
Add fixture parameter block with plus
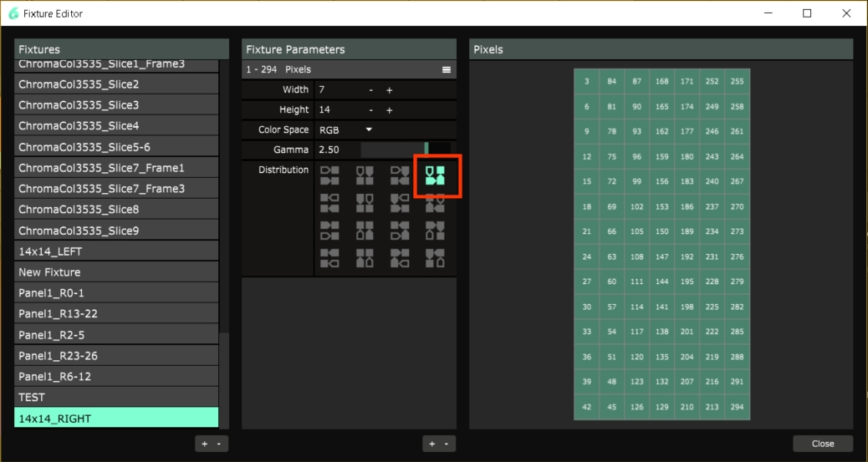click(x=431, y=444)
